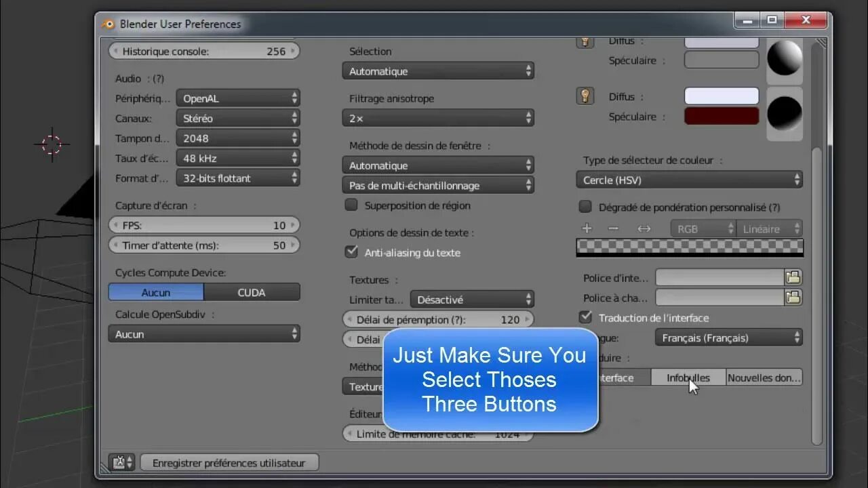
Task: Click Délai de péremption field
Action: (x=438, y=319)
